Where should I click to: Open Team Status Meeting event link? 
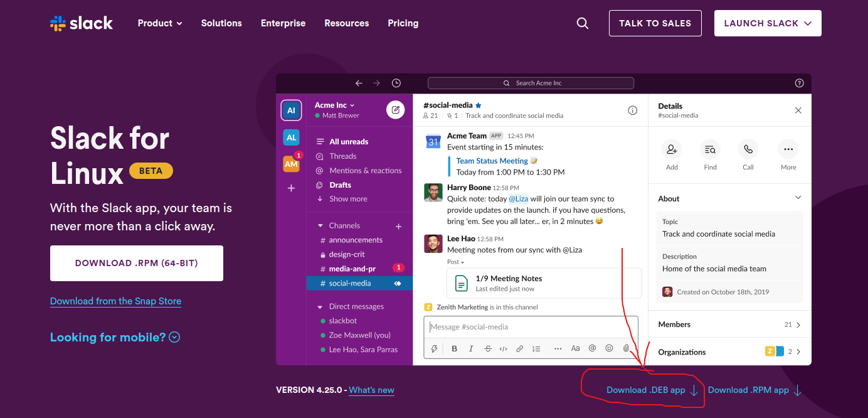click(x=492, y=161)
